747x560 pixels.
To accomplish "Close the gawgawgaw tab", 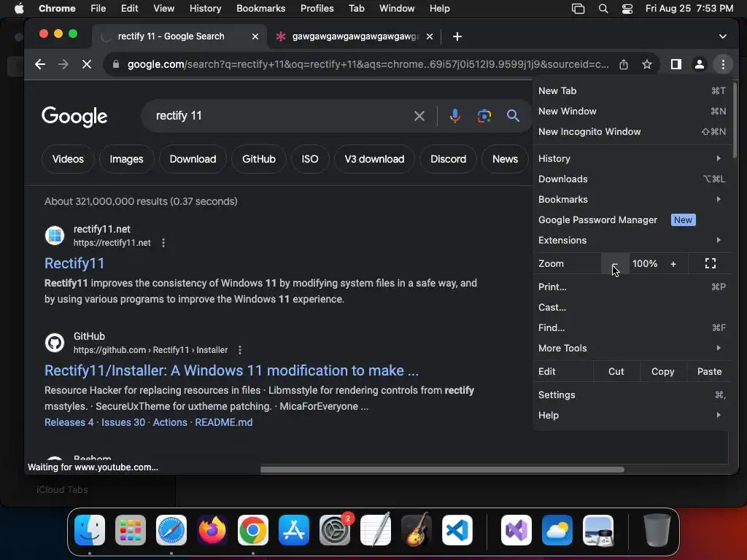I will 430,36.
